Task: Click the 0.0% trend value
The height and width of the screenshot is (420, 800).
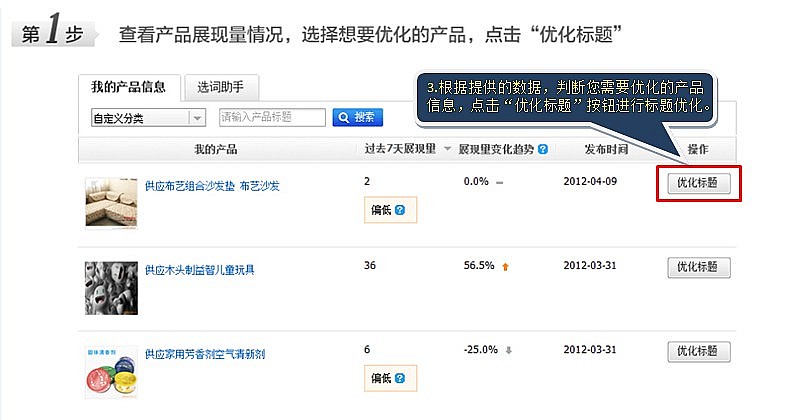Action: (476, 181)
